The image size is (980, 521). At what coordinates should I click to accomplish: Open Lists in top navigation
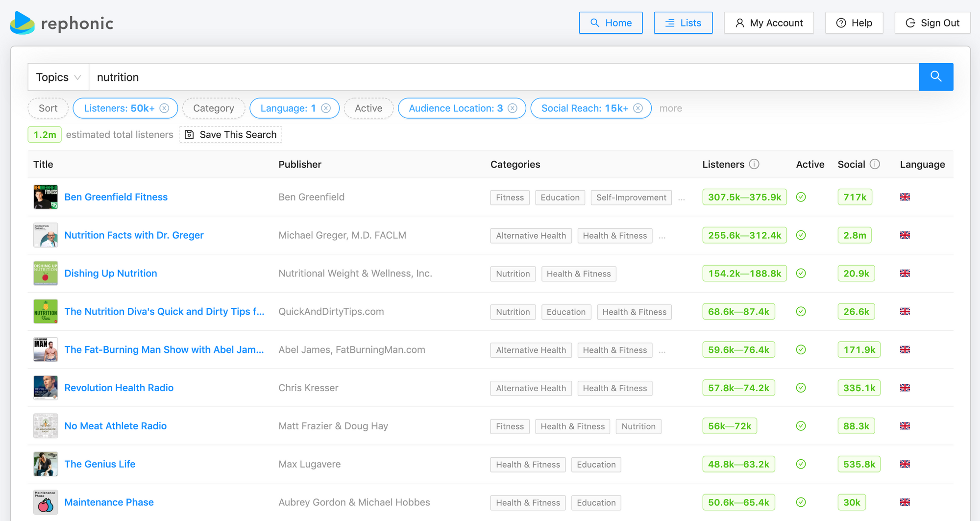click(684, 23)
